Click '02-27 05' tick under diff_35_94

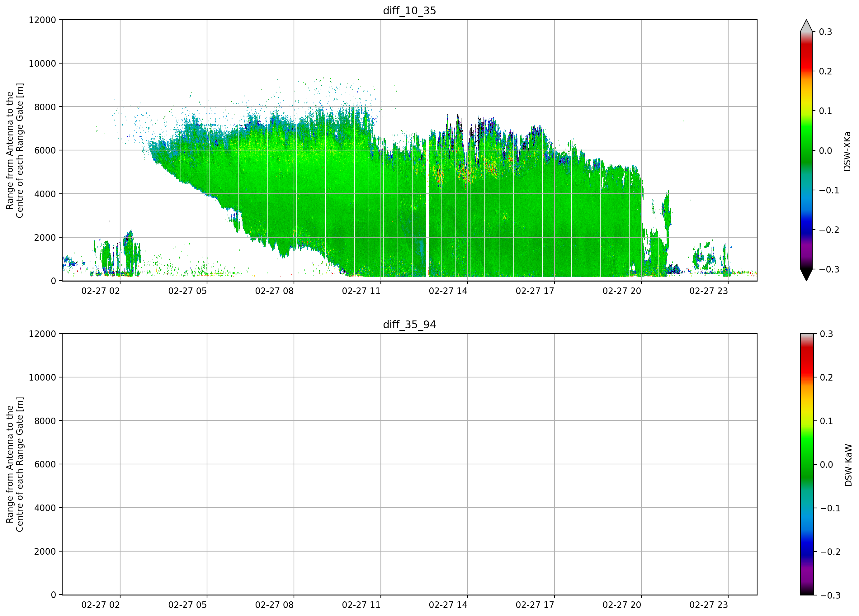(x=187, y=605)
